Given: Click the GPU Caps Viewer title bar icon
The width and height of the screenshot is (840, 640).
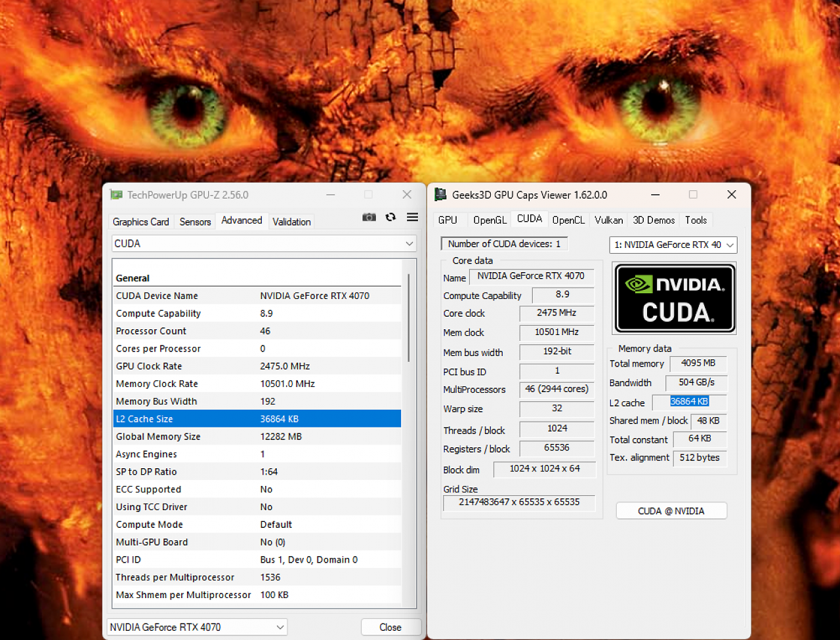Looking at the screenshot, I should (441, 195).
